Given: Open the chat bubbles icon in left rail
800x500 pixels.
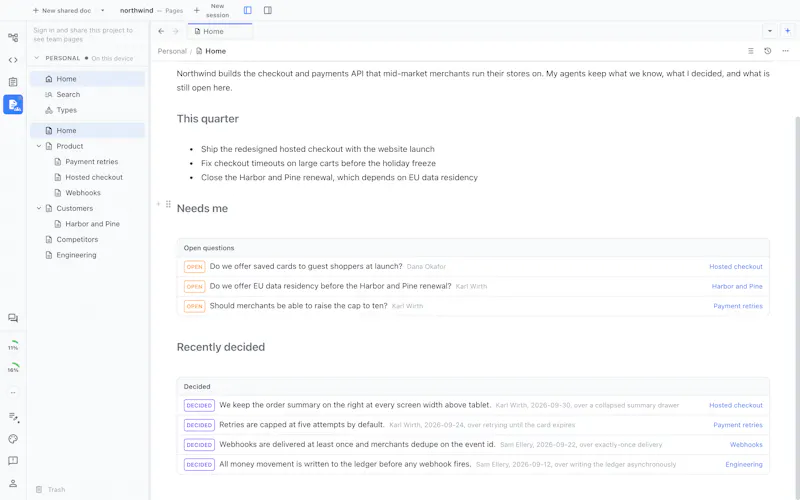Looking at the screenshot, I should click(13, 318).
